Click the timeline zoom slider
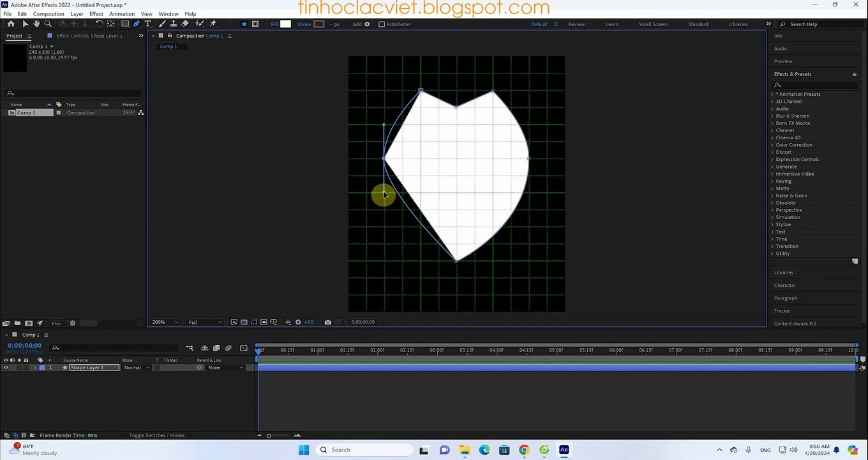Screen dimensions: 868x460 (269, 436)
